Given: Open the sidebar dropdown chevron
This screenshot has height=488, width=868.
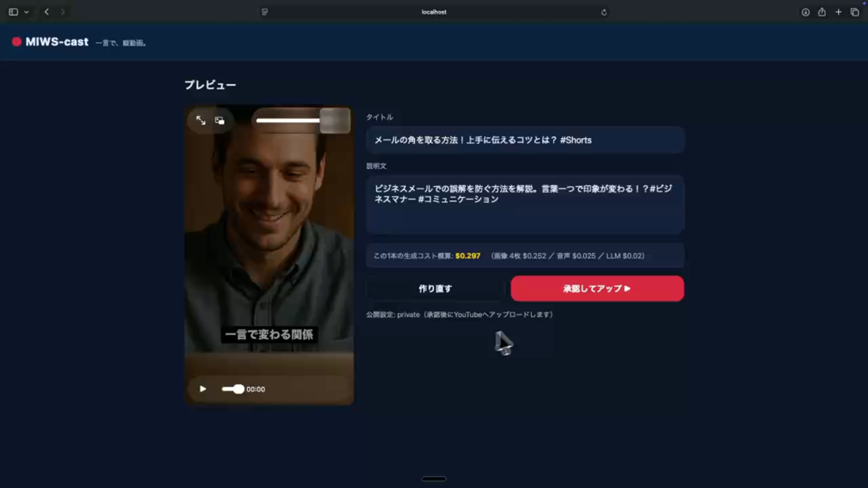Looking at the screenshot, I should click(27, 12).
